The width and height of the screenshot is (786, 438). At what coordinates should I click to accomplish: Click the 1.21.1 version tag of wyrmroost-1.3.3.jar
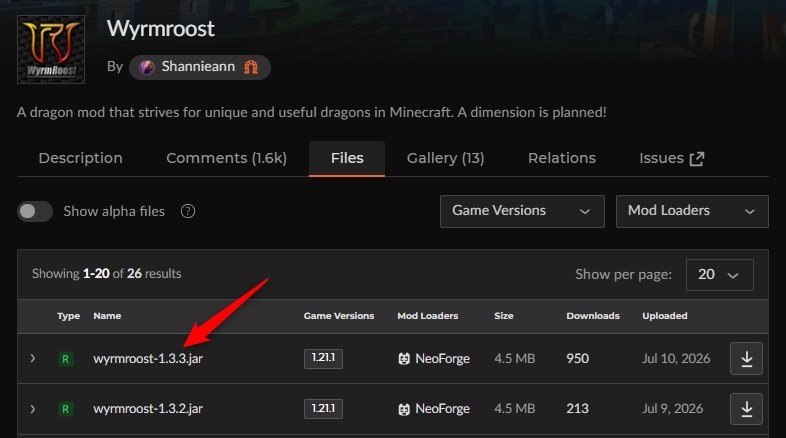[323, 358]
